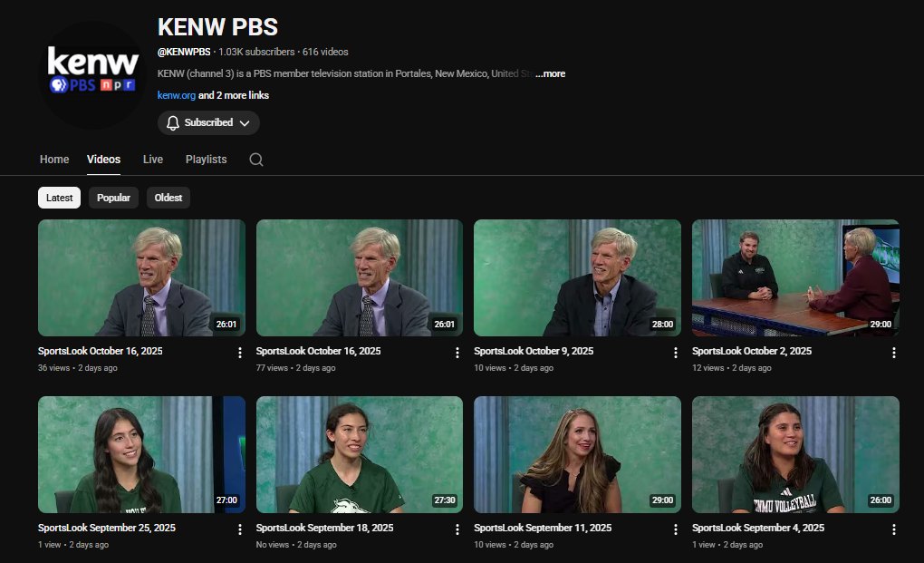Select the Videos tab
This screenshot has height=563, width=924.
click(103, 160)
